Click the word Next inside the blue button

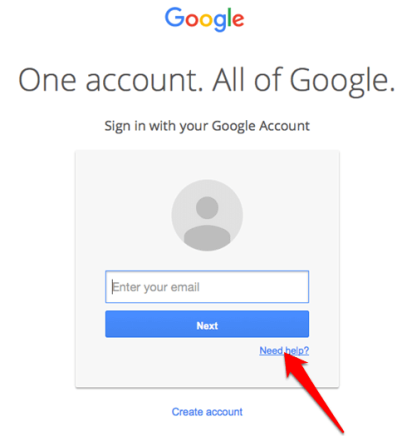click(207, 326)
